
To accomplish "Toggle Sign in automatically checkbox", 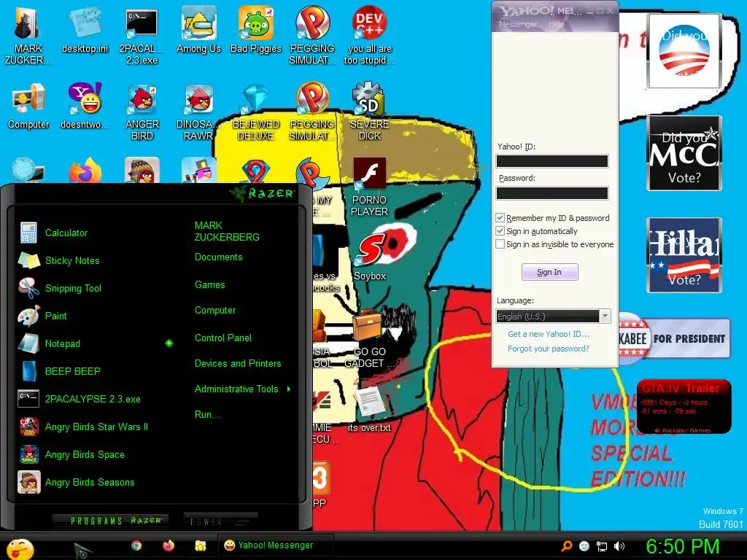I will [x=500, y=231].
